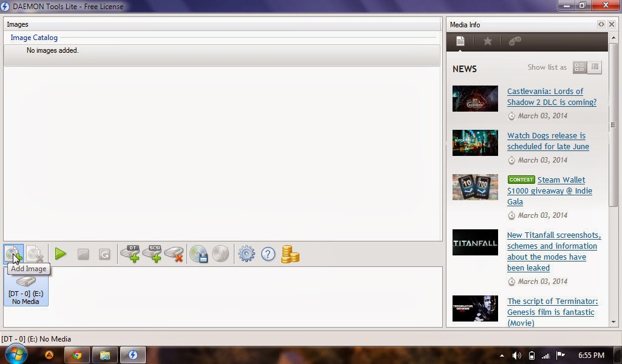Click the battery tray icon

tap(531, 356)
